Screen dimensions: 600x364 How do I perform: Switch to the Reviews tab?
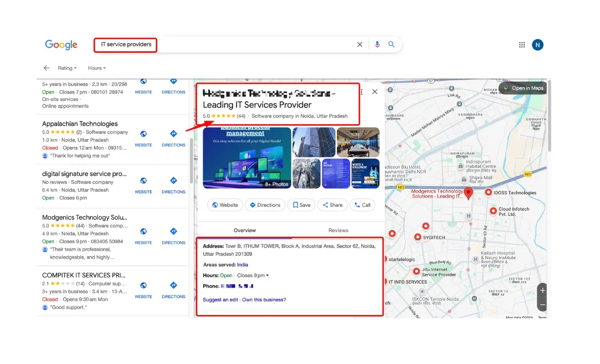(x=337, y=230)
